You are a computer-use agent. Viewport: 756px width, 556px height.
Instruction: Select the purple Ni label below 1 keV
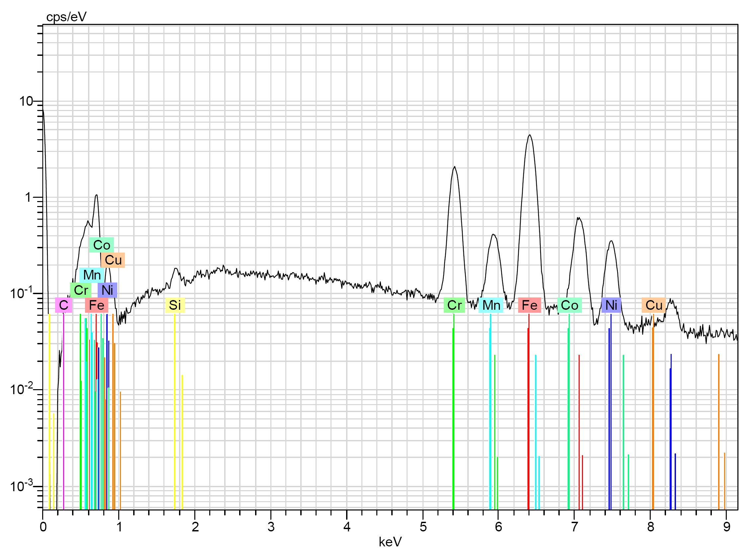tap(107, 290)
